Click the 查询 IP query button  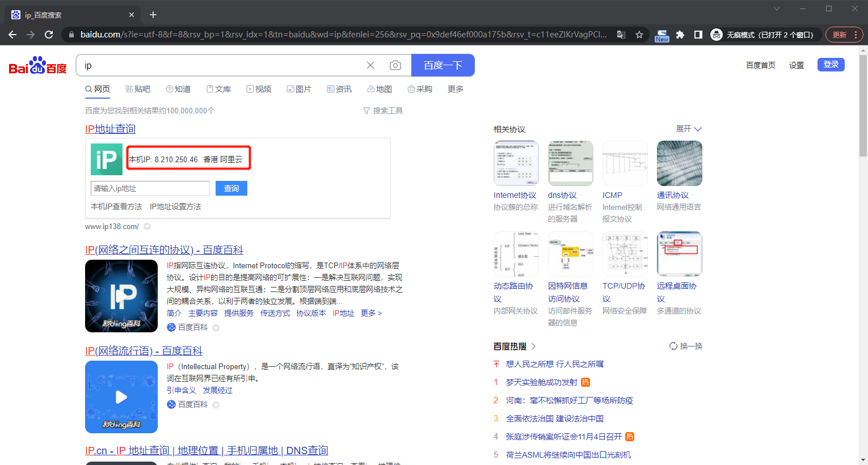click(x=231, y=188)
